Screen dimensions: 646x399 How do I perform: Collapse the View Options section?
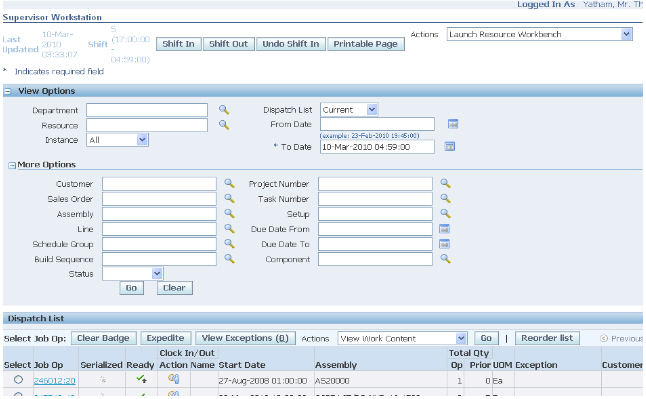8,91
